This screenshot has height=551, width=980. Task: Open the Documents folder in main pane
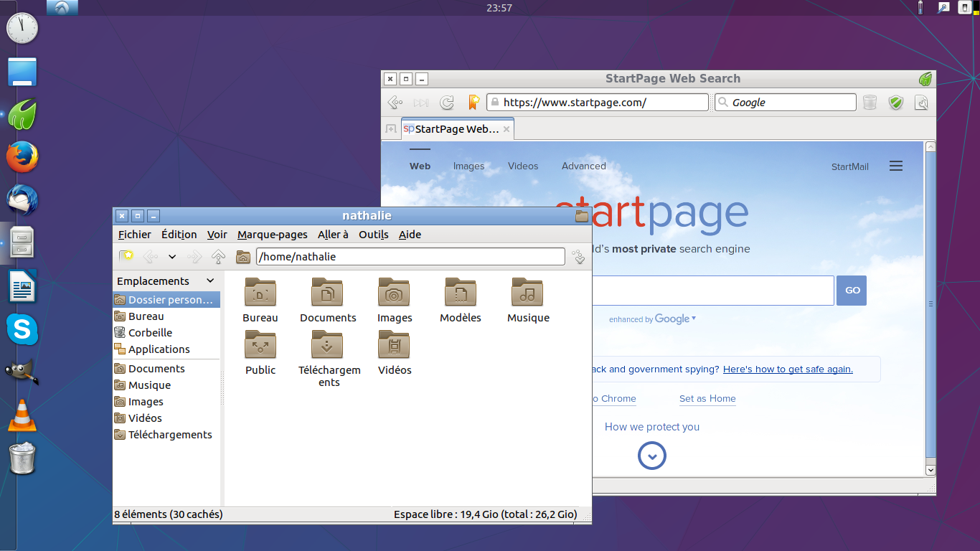click(328, 301)
